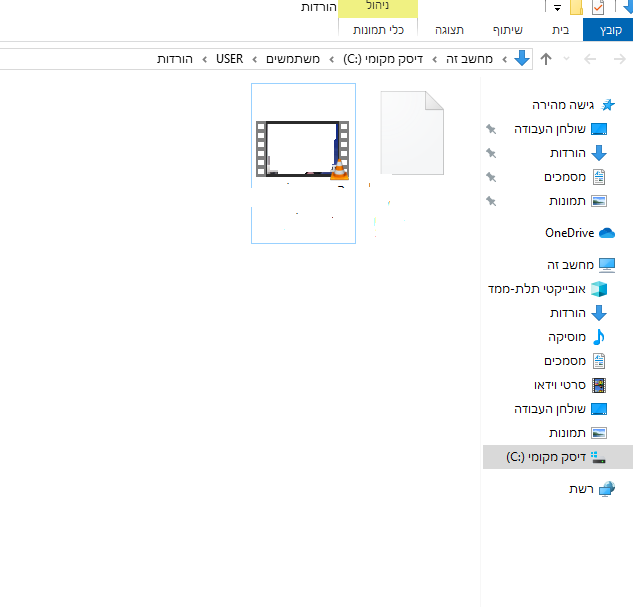Open the קובץ (File) ribbon tab
633x607 pixels.
pos(608,30)
